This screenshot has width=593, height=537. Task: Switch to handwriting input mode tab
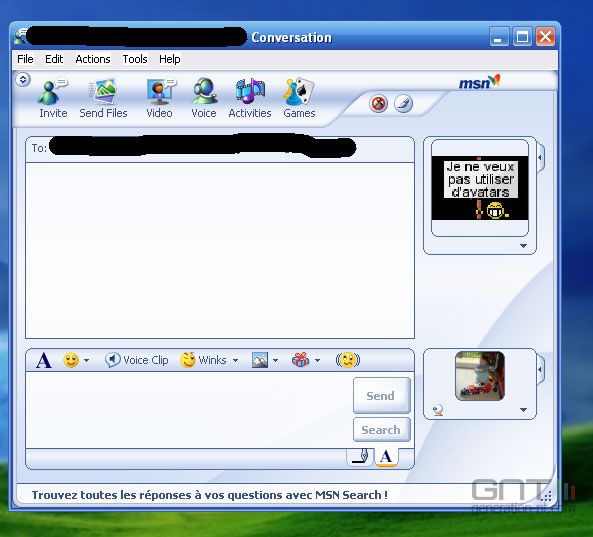coord(360,457)
